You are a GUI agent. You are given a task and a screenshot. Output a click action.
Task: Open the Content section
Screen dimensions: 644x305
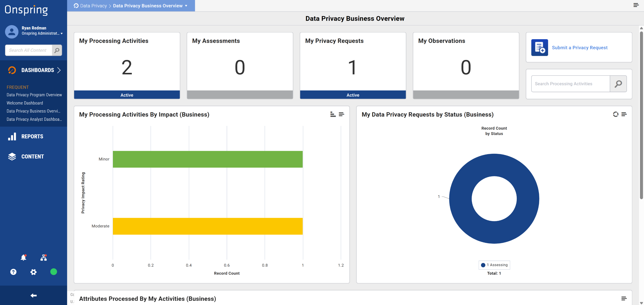pos(32,157)
